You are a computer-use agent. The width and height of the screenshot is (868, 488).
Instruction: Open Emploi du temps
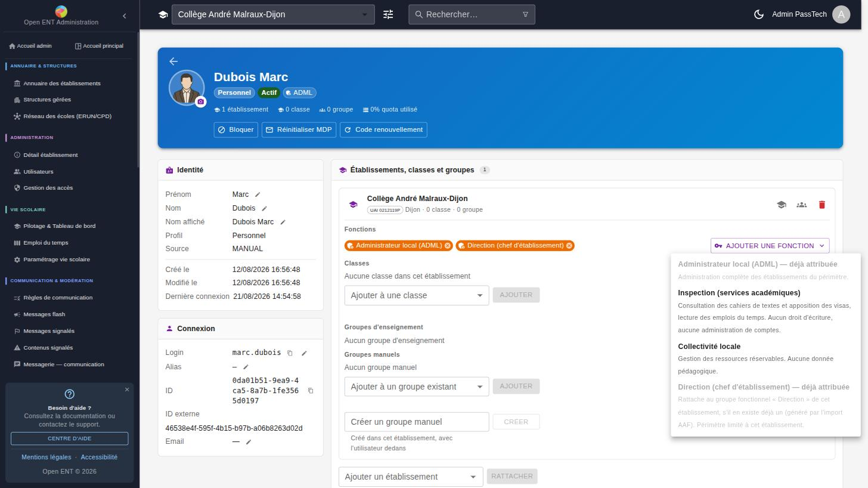(x=46, y=243)
